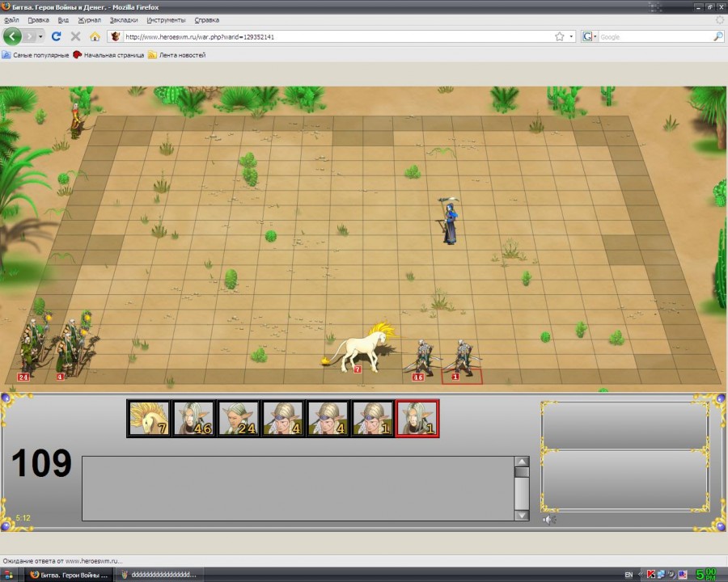Click the green taskbar clock showing 5:00 PM
The width and height of the screenshot is (728, 582).
pyautogui.click(x=705, y=575)
